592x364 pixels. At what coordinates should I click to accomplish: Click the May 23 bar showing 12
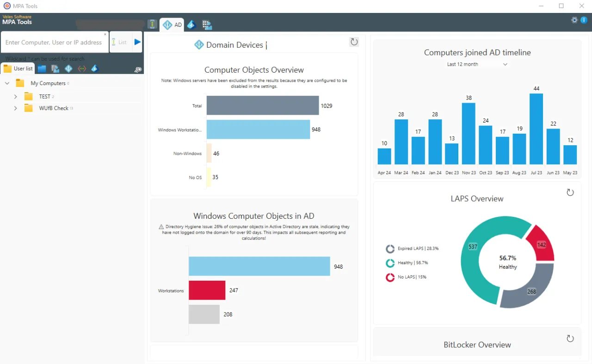[570, 155]
